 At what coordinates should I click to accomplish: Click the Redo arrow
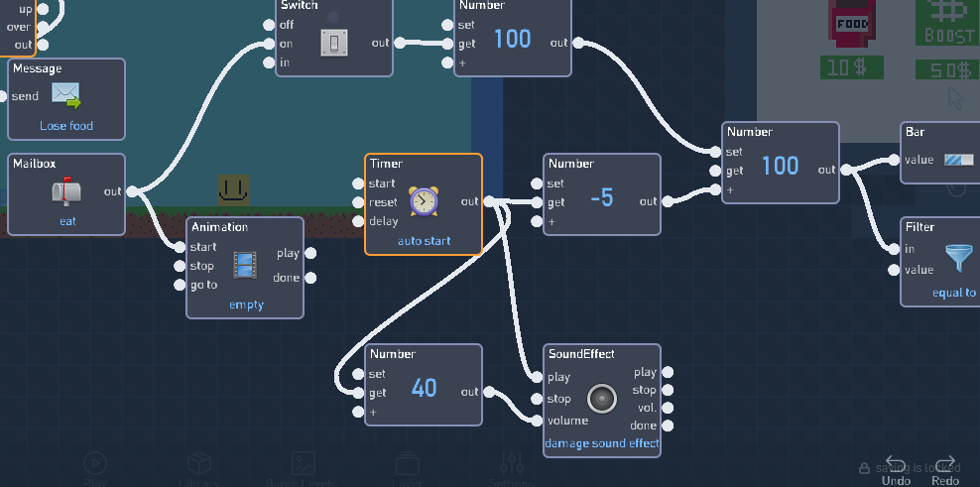(945, 465)
